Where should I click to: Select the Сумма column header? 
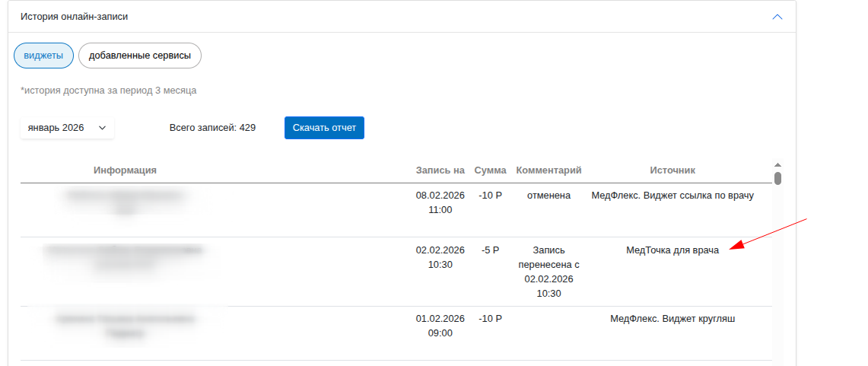coord(490,170)
